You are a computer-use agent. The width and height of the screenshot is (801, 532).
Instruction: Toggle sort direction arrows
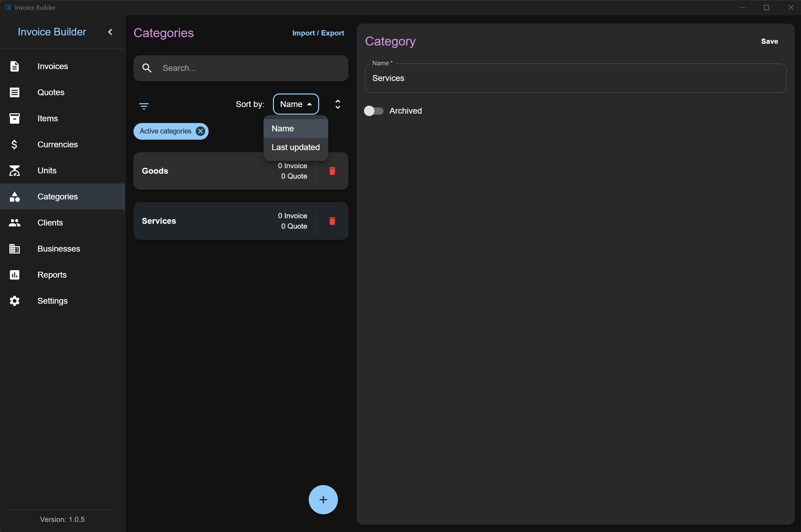tap(338, 104)
